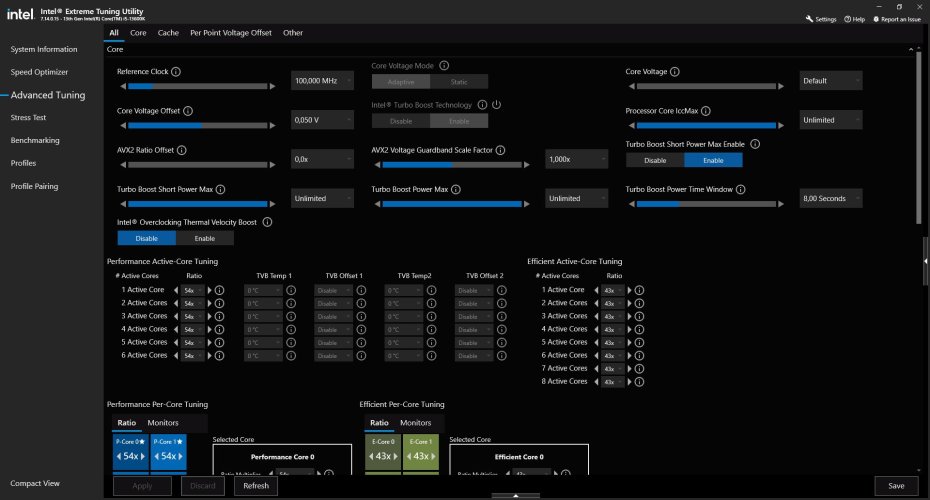930x500 pixels.
Task: Open the Turbo Boost Power Time Window dropdown
Action: (830, 198)
